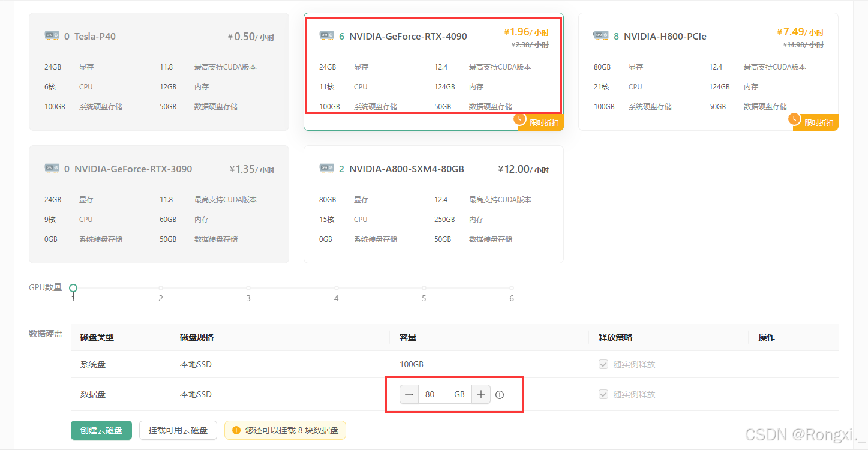
Task: Set GPU数量 slider to stop 6
Action: click(x=512, y=288)
